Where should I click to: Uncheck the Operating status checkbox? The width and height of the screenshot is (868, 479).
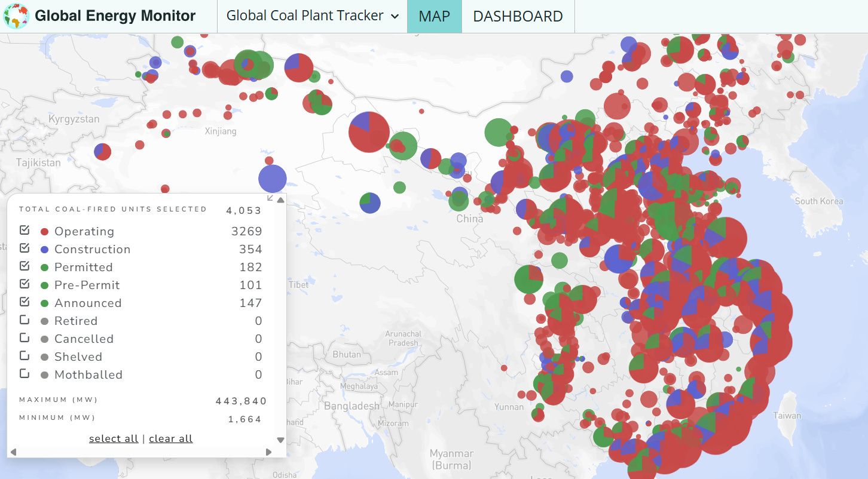click(x=25, y=230)
